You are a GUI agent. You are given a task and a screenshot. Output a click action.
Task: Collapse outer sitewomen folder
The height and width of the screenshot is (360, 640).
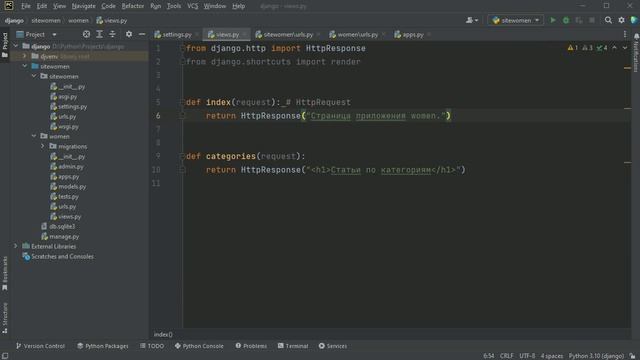click(24, 66)
